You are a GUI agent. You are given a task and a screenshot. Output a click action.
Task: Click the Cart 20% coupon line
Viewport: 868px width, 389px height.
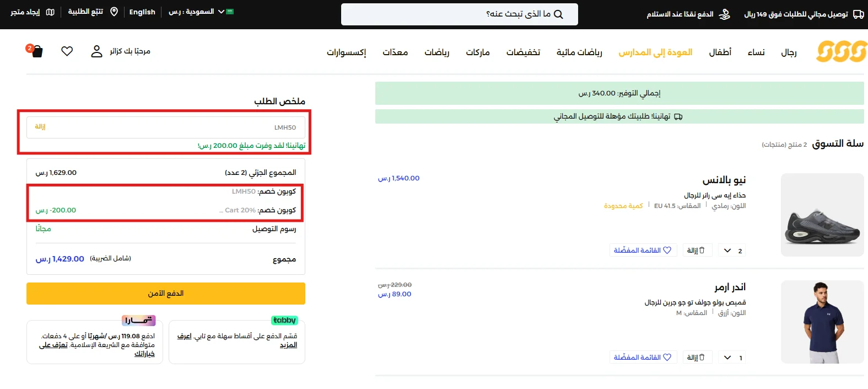click(x=257, y=210)
